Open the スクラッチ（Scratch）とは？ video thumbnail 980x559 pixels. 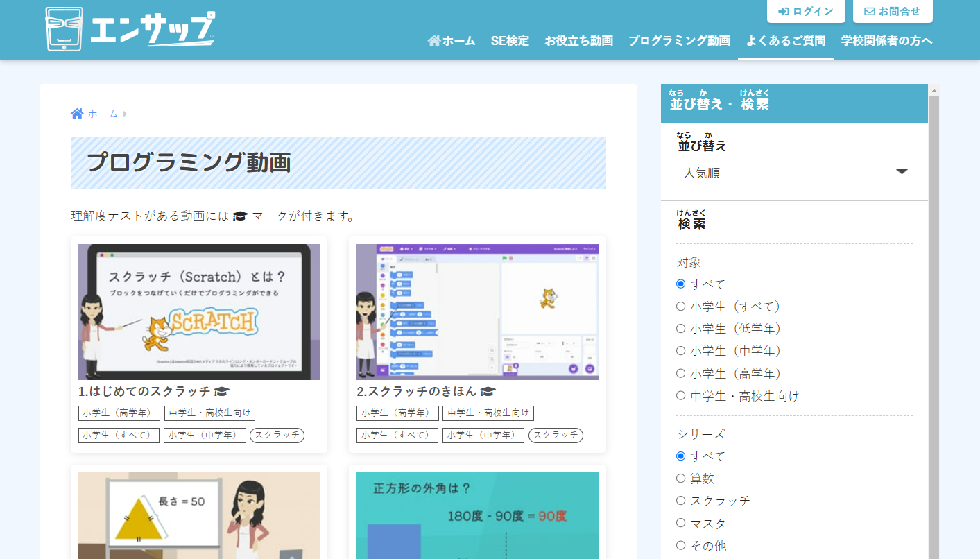199,312
